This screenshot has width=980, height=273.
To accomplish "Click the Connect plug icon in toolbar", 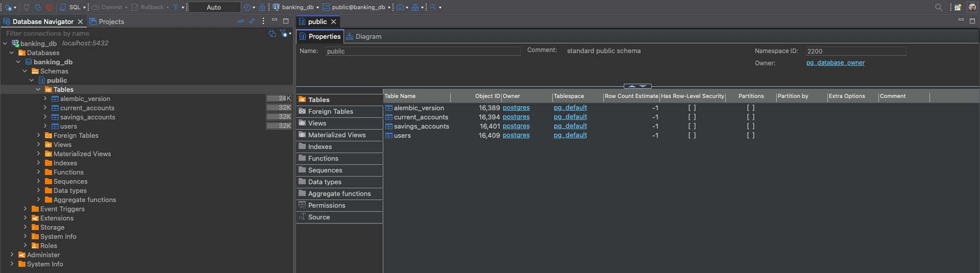I will (x=27, y=7).
